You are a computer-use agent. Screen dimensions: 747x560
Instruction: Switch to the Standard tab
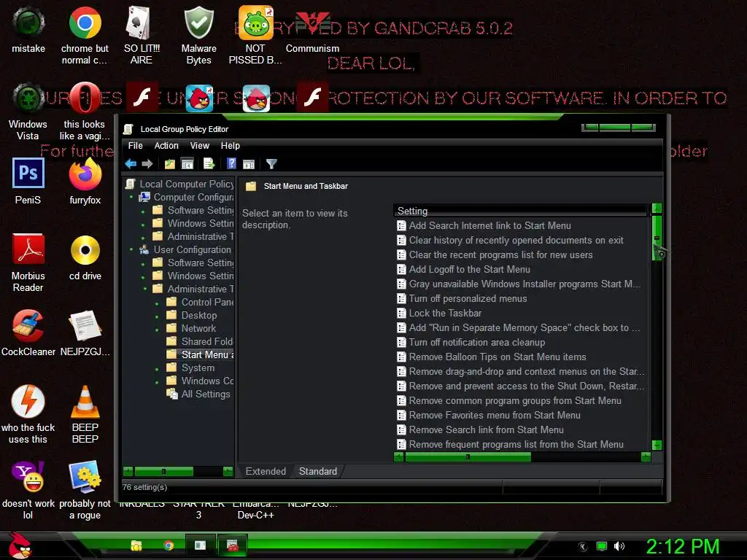click(318, 472)
